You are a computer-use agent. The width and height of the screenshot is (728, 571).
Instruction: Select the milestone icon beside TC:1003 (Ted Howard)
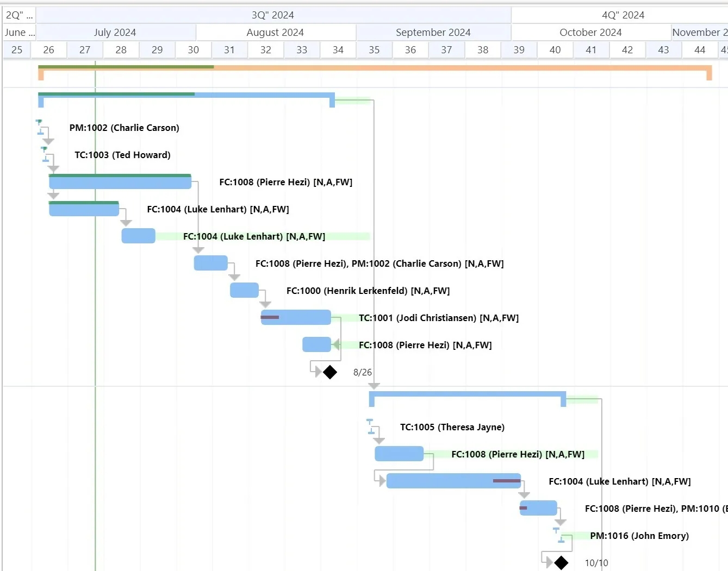(43, 149)
